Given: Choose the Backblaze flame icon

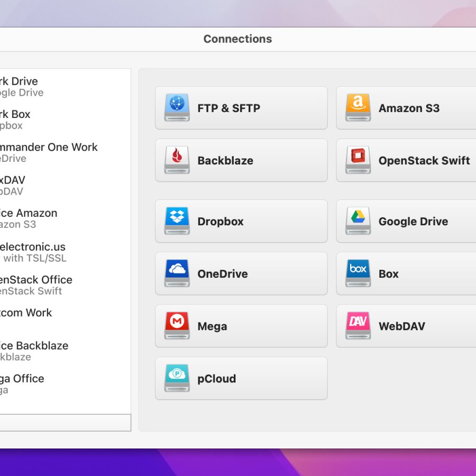Looking at the screenshot, I should coord(177,160).
